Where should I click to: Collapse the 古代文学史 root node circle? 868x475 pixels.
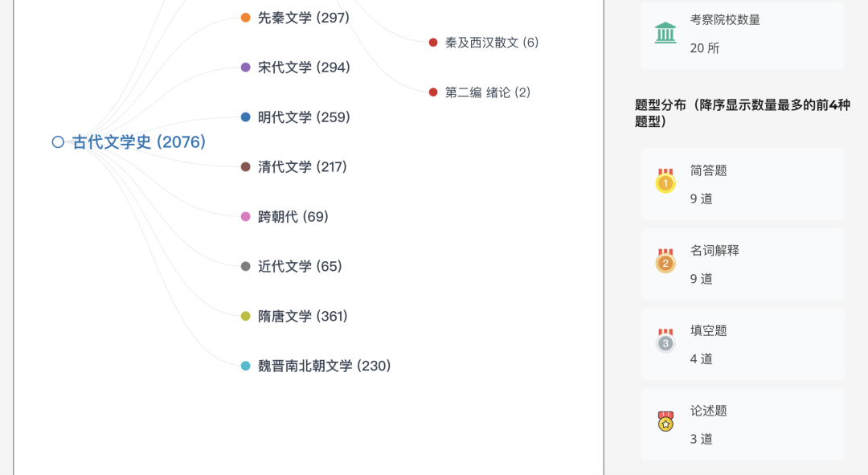[58, 141]
